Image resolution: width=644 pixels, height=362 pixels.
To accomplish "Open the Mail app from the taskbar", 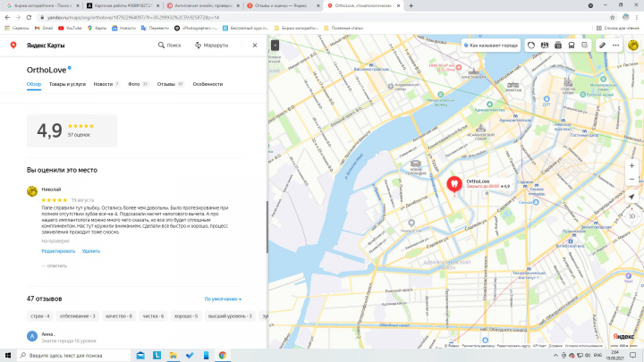I will point(140,355).
